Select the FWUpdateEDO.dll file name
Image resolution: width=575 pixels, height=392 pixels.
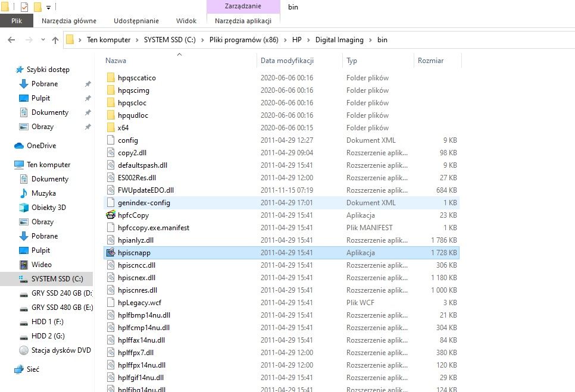[146, 190]
